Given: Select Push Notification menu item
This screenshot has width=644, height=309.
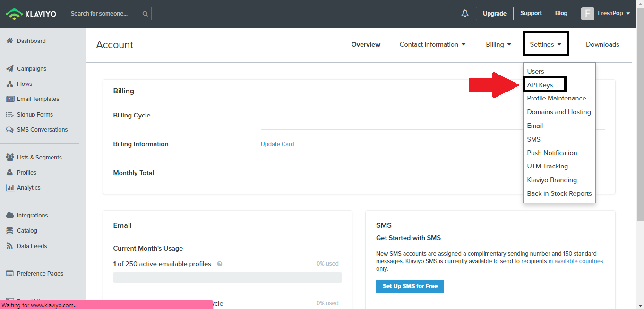Looking at the screenshot, I should point(552,153).
